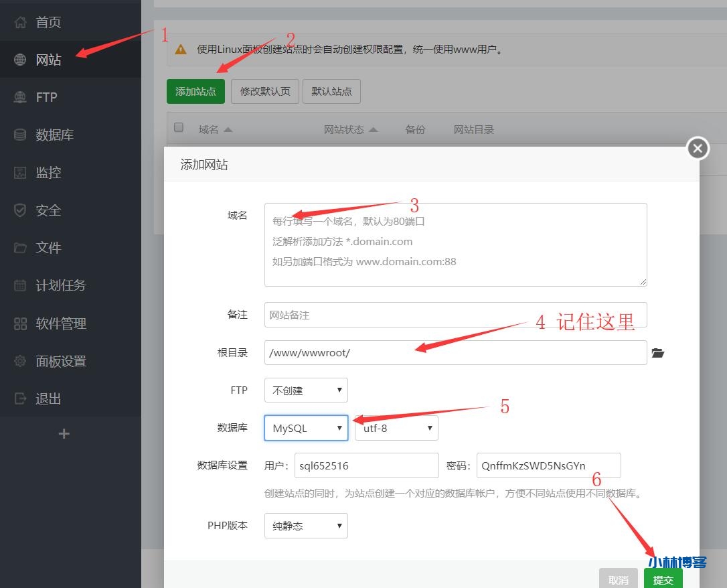Open the utf-8 charset dropdown

[x=396, y=427]
